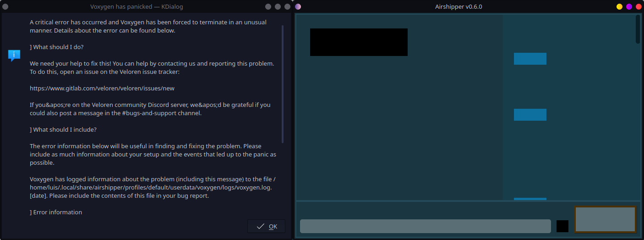Click the Veloren GitLab issue tracker URL
The image size is (644, 240).
(102, 88)
